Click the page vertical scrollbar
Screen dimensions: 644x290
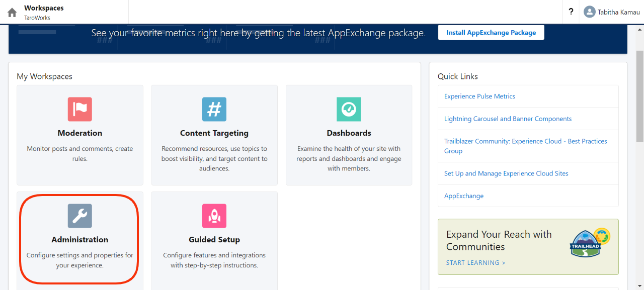pyautogui.click(x=639, y=95)
